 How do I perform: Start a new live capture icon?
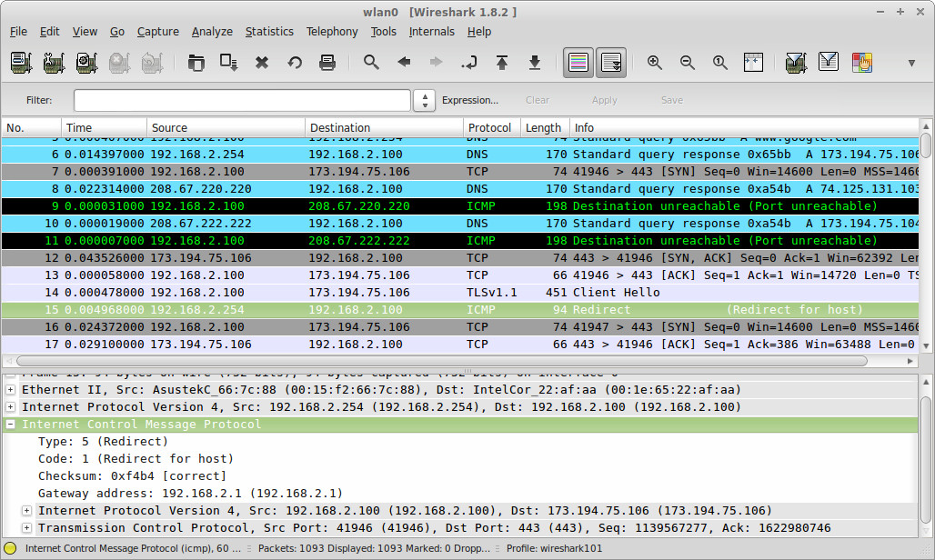87,62
